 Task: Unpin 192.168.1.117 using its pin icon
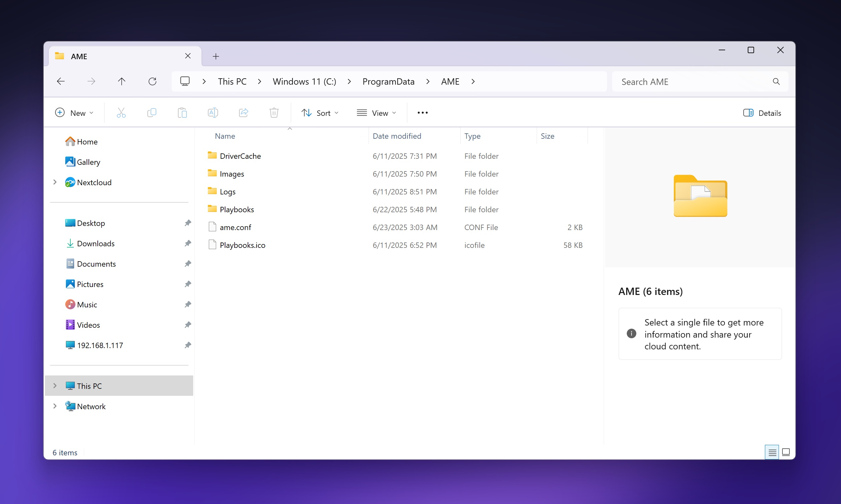point(188,346)
